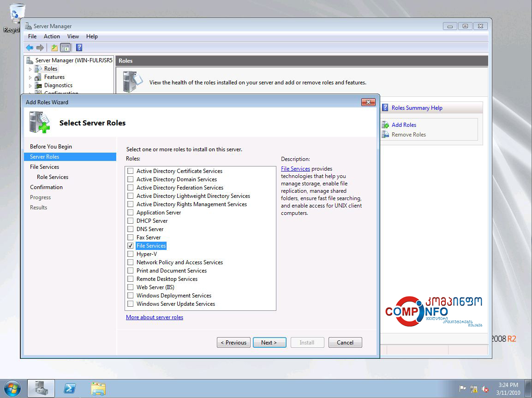Click the Features node icon in the tree
The height and width of the screenshot is (398, 532).
[38, 77]
